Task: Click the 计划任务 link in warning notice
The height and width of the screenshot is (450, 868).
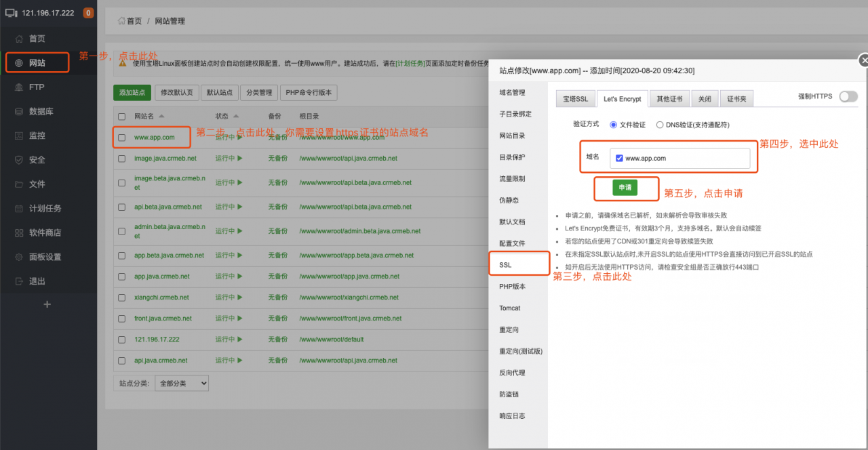Action: [x=411, y=63]
